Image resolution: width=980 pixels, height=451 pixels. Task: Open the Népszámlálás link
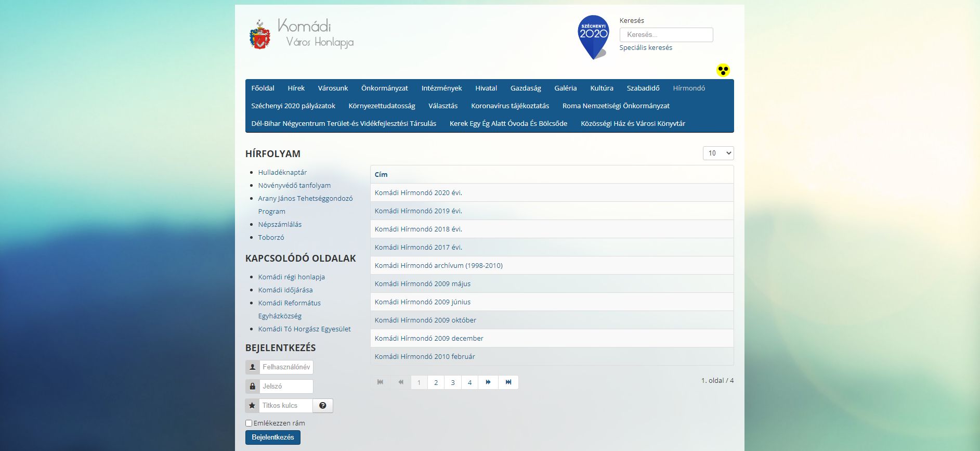(280, 224)
